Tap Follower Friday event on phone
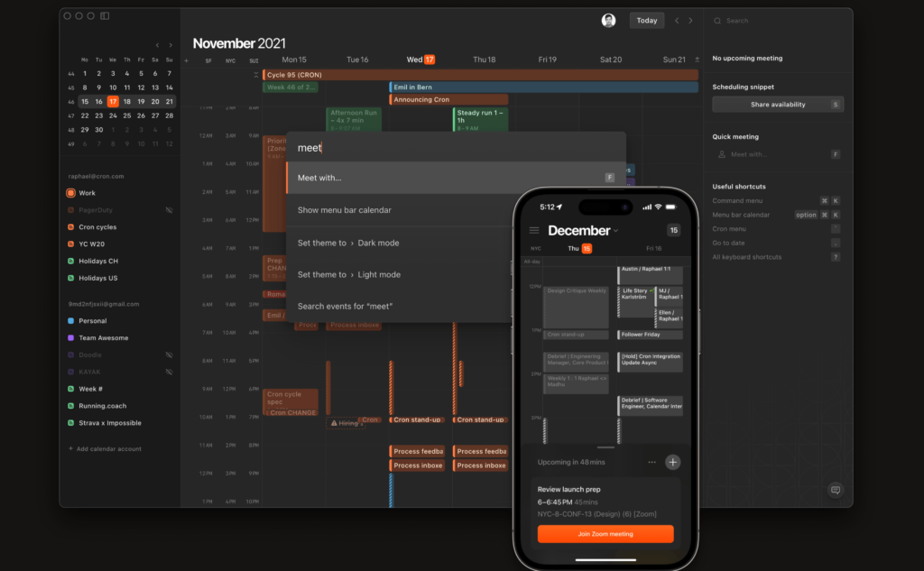924x571 pixels. coord(650,335)
